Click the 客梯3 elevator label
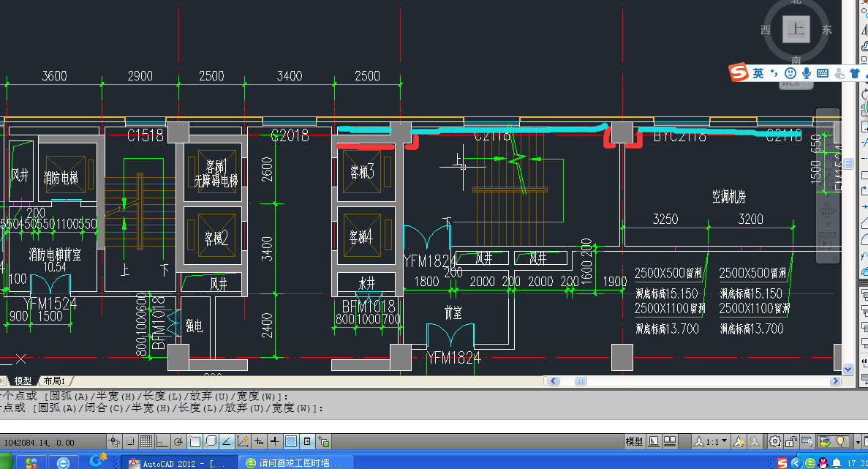 (362, 172)
